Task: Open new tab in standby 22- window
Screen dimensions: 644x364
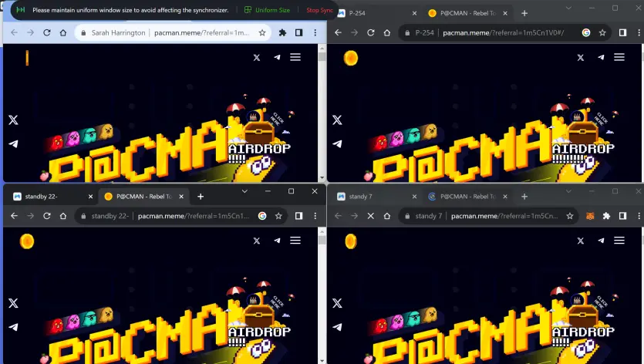Action: pos(201,197)
